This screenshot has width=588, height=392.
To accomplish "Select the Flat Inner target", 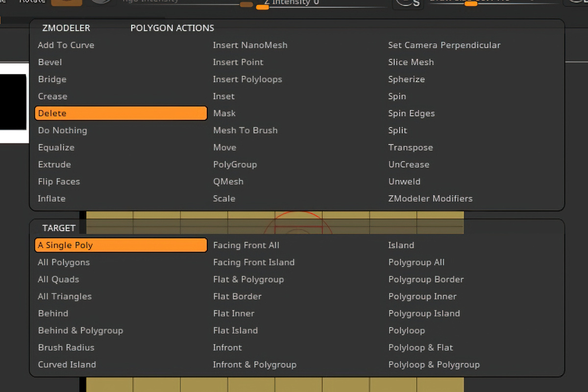I will click(234, 313).
